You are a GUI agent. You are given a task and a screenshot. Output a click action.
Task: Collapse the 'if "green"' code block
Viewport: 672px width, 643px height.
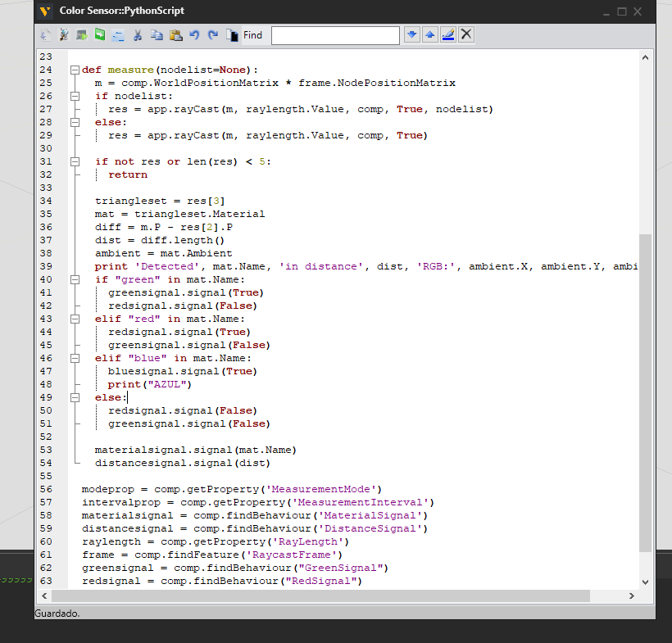(x=75, y=279)
